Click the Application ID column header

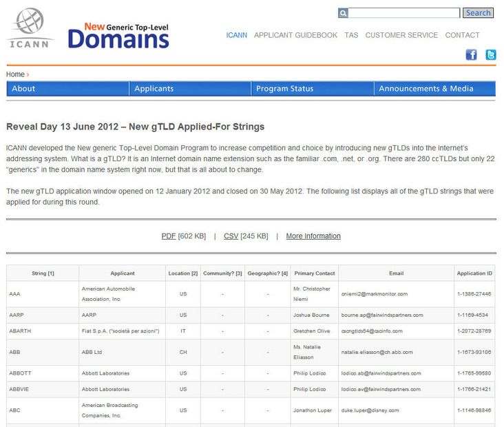pos(474,273)
